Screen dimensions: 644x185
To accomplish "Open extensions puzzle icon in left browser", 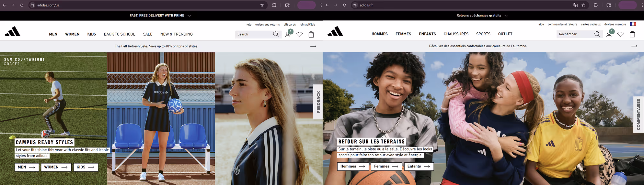I will (x=274, y=5).
